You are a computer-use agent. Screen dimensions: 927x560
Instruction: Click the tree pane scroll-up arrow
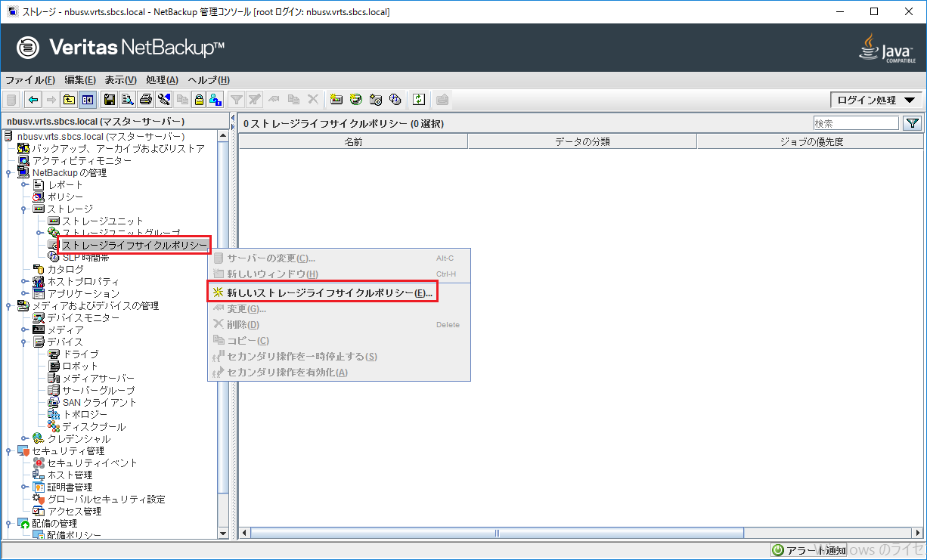[x=223, y=136]
